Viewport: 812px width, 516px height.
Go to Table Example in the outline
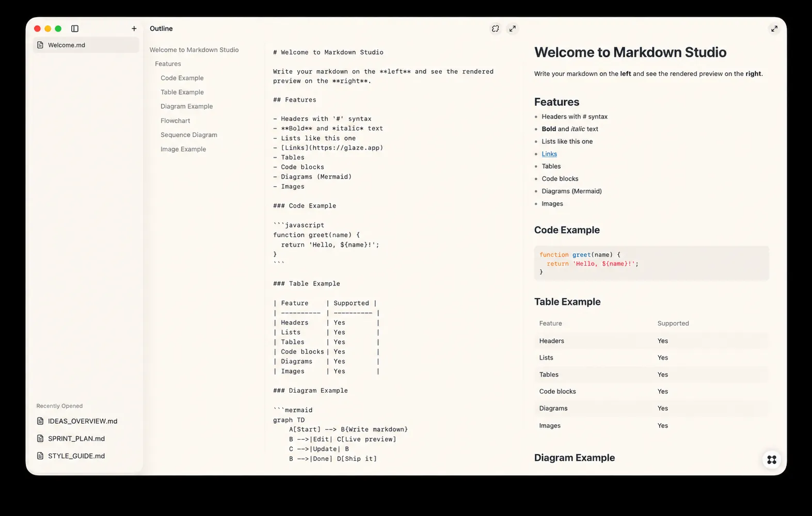pos(182,92)
